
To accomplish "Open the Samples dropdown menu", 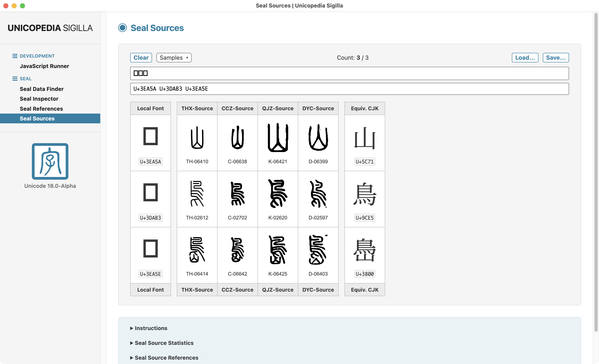I will click(174, 58).
